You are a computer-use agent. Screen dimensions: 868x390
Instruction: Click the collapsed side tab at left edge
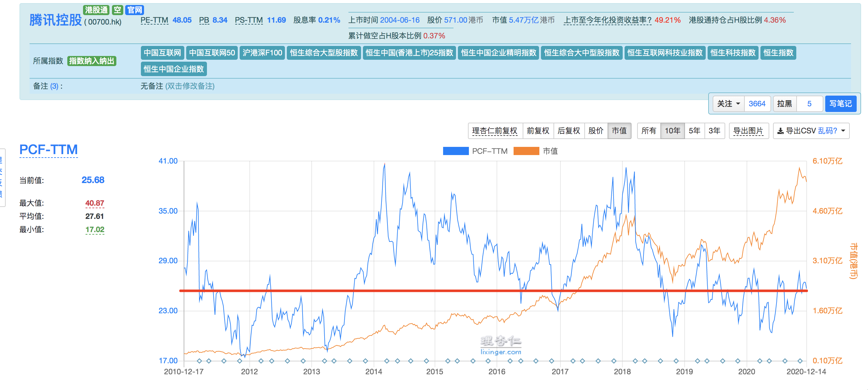(2, 178)
